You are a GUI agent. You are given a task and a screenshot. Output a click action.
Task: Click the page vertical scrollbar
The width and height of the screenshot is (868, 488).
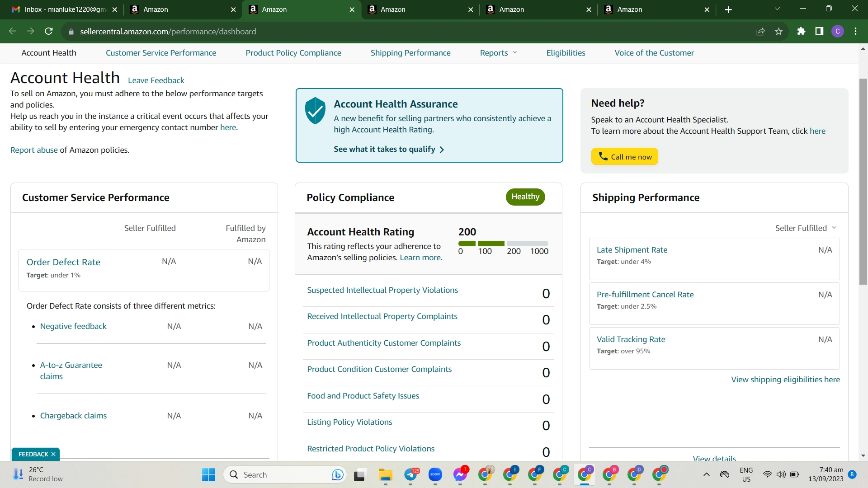863,181
